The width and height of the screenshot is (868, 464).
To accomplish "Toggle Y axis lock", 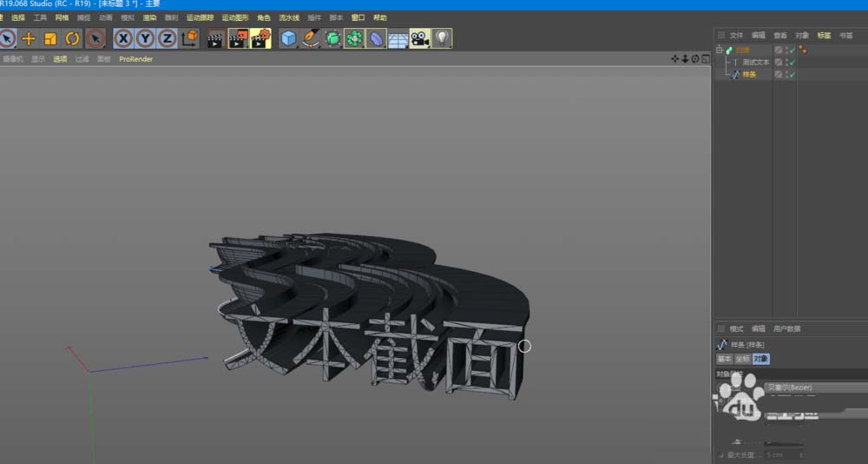I will tap(145, 38).
